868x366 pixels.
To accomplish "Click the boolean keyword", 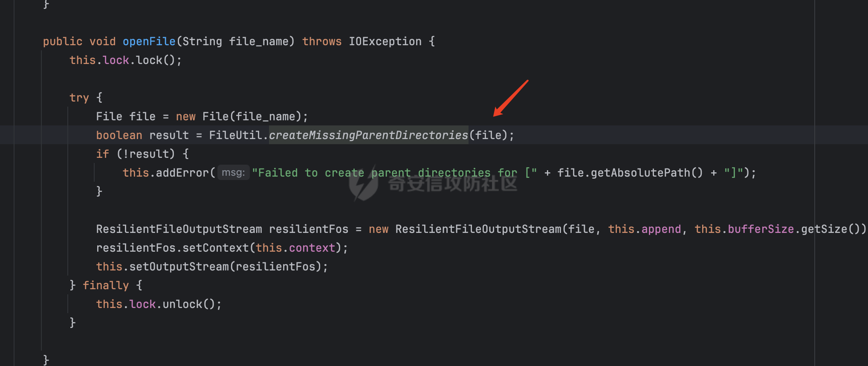I will tap(119, 135).
